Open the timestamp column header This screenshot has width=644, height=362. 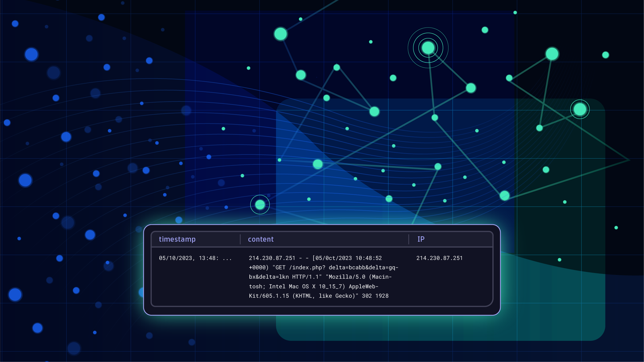[x=178, y=239]
